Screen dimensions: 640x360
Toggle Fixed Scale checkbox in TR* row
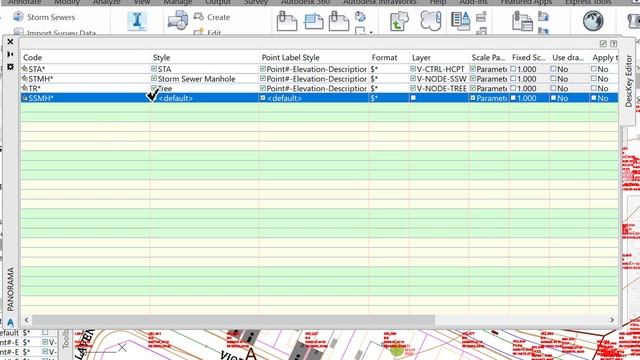click(513, 88)
